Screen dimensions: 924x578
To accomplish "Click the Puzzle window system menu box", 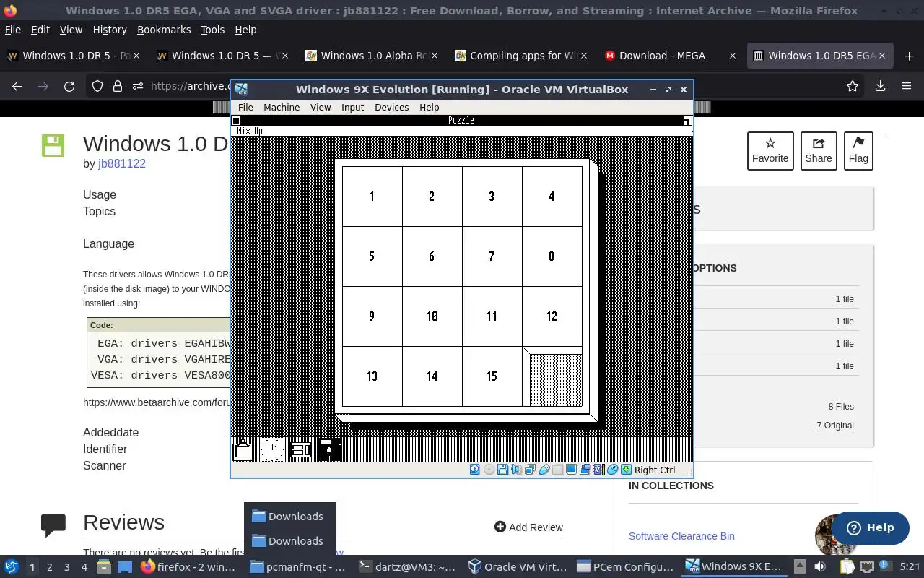I will click(236, 121).
